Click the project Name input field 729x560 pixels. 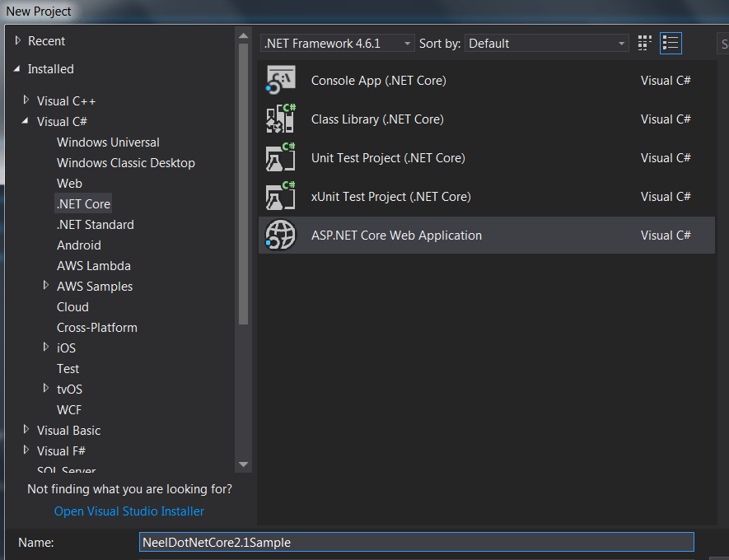[x=416, y=543]
